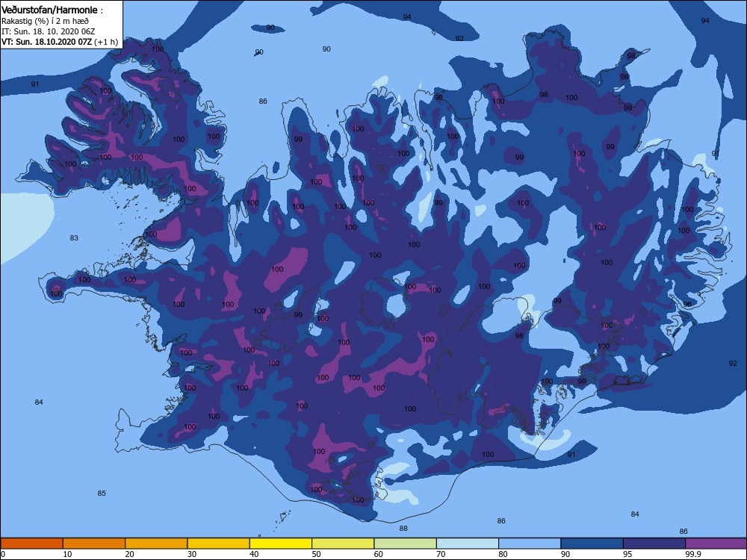
Task: Click the '70' tick label on color scale
Action: pos(441,554)
